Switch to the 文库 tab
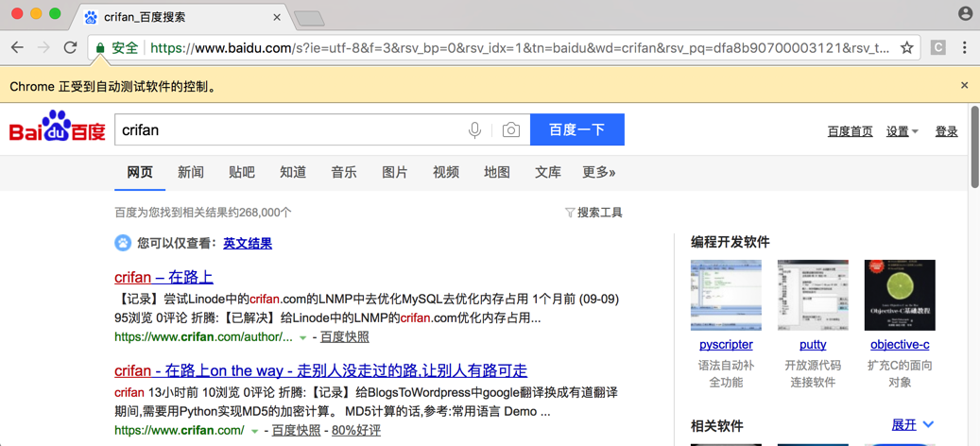Screen dimensions: 980x446 548,172
